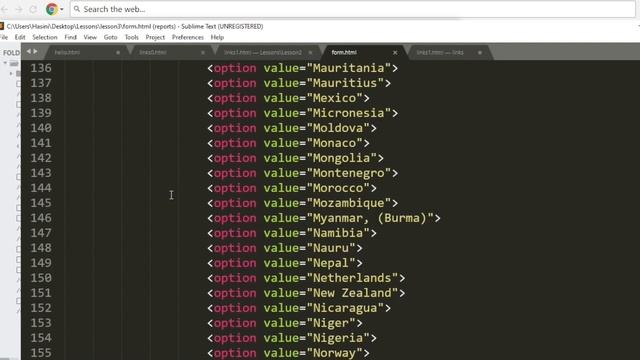Click the browser back arrow
This screenshot has width=640, height=360.
(x=5, y=9)
